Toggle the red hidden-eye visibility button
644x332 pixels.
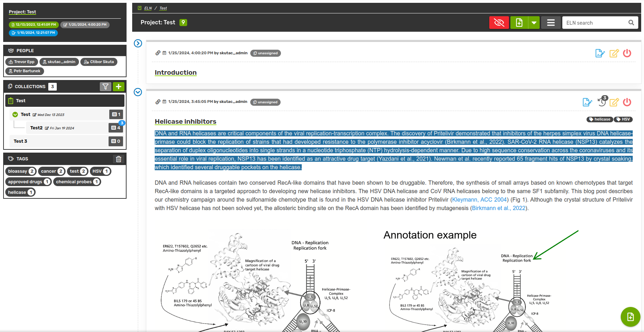coord(499,23)
